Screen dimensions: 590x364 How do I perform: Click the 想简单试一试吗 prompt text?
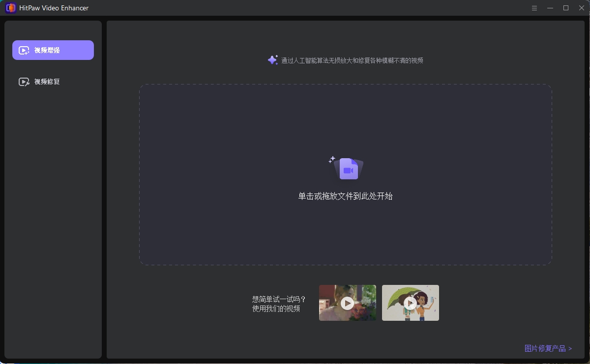tap(279, 299)
